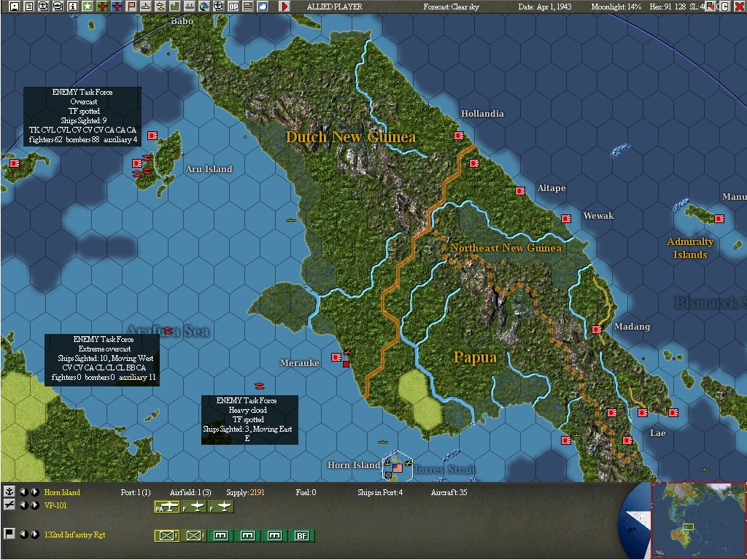The height and width of the screenshot is (560, 747).
Task: Select the Japanese base marker at Merauke
Action: tap(336, 357)
